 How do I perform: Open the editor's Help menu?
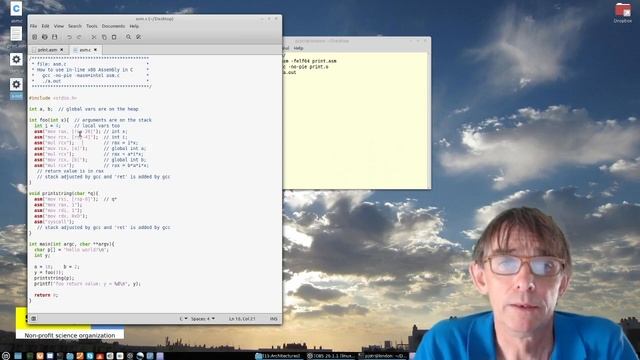(134, 26)
